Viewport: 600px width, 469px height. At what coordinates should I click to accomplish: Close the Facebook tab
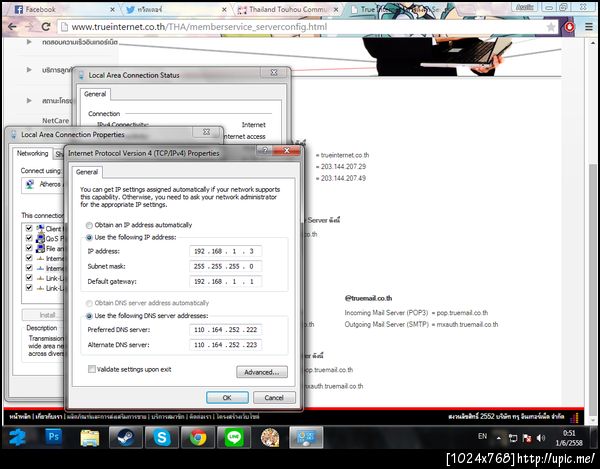click(x=112, y=10)
